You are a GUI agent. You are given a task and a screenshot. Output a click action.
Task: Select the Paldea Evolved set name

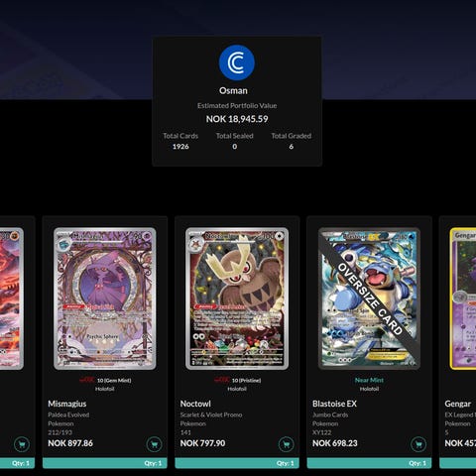(68, 415)
